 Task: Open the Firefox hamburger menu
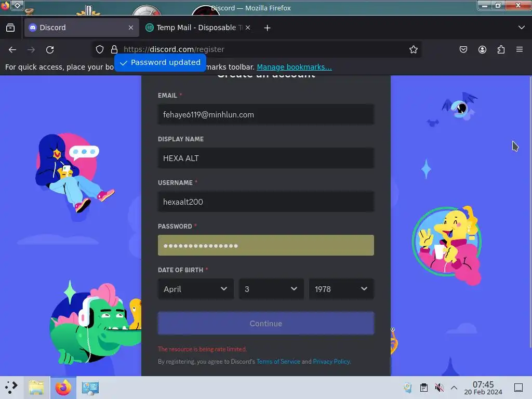coord(520,49)
